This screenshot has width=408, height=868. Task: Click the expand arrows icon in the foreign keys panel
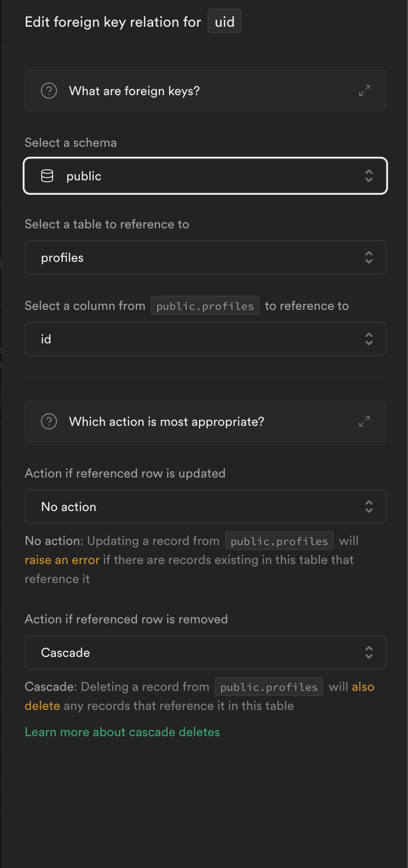point(364,91)
